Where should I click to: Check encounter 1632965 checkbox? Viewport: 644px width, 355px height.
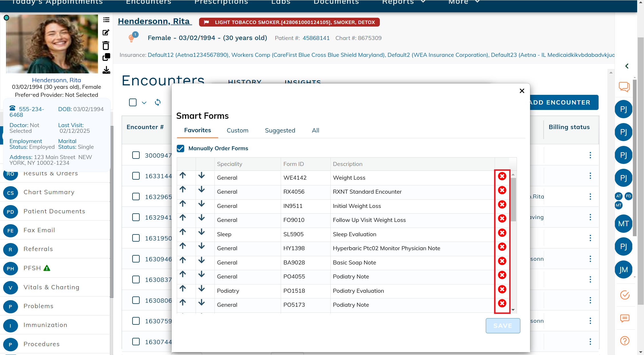[136, 196]
